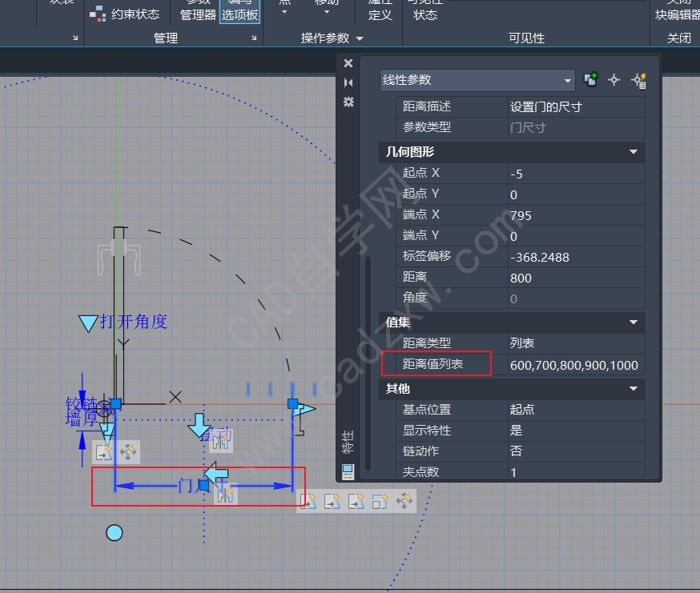Click the select objects crosshair icon
This screenshot has width=700, height=593.
[x=614, y=80]
